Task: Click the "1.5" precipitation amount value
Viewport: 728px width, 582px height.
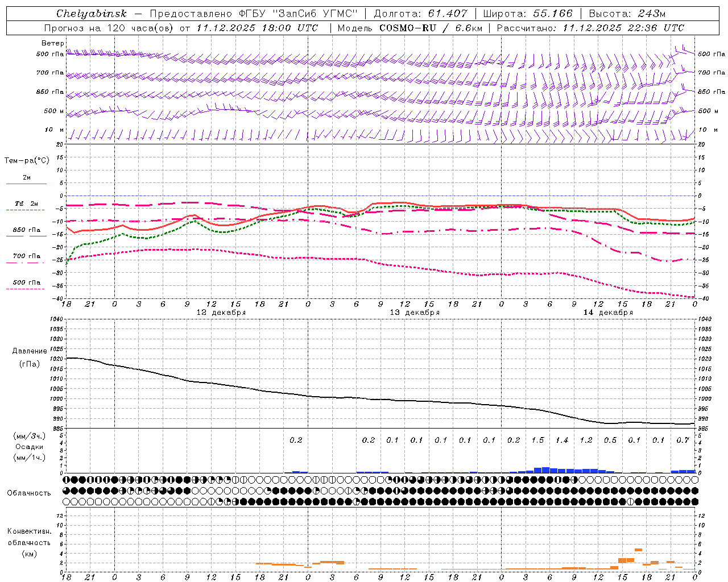Action: click(538, 440)
